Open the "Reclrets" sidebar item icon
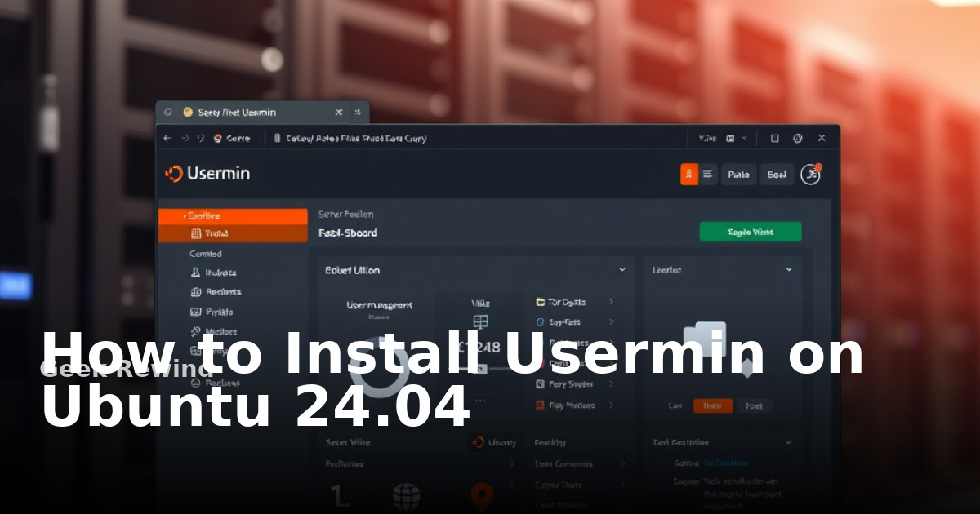Image resolution: width=980 pixels, height=514 pixels. click(x=196, y=292)
